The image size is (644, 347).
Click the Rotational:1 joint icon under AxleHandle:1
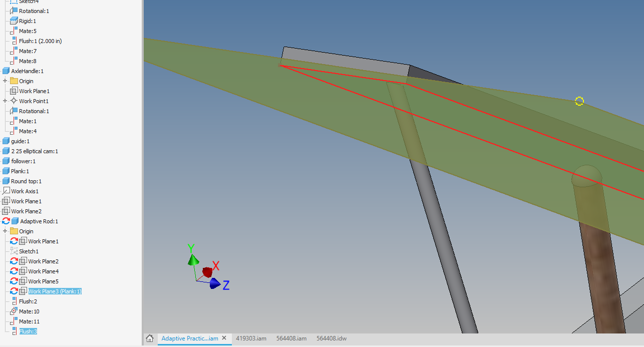15,111
